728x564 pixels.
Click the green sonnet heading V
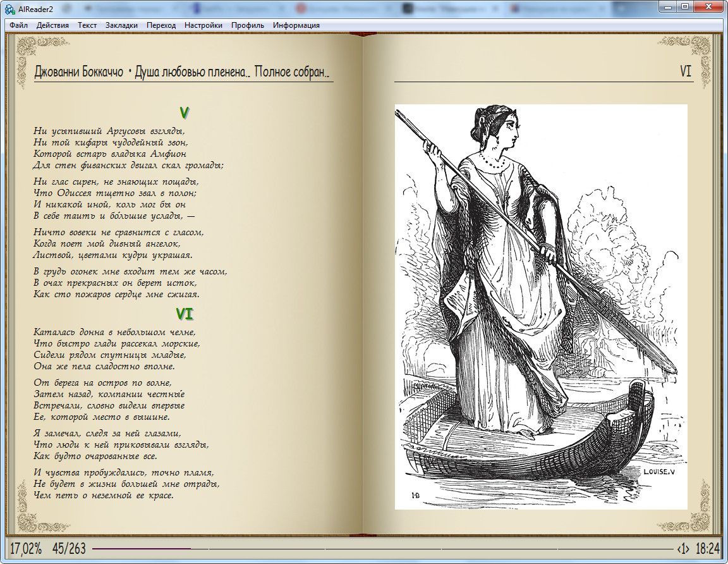tap(184, 113)
